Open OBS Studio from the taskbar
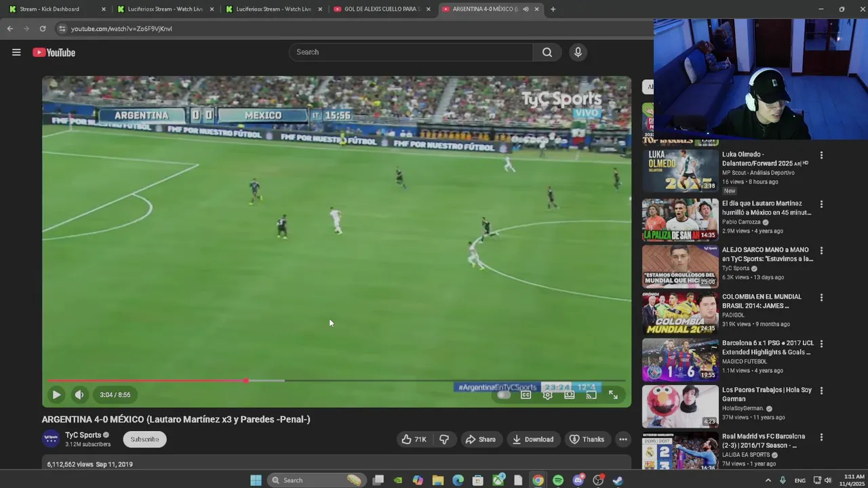Viewport: 868px width, 488px height. [598, 480]
